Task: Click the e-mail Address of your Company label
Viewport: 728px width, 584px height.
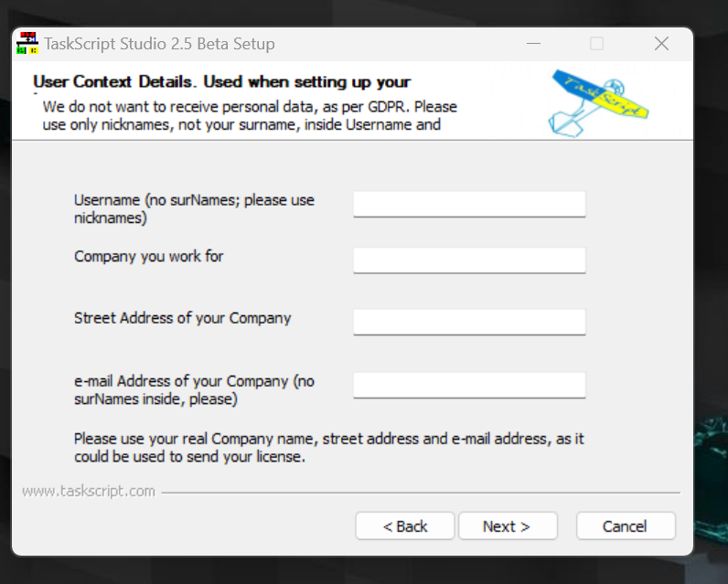Action: pyautogui.click(x=194, y=390)
